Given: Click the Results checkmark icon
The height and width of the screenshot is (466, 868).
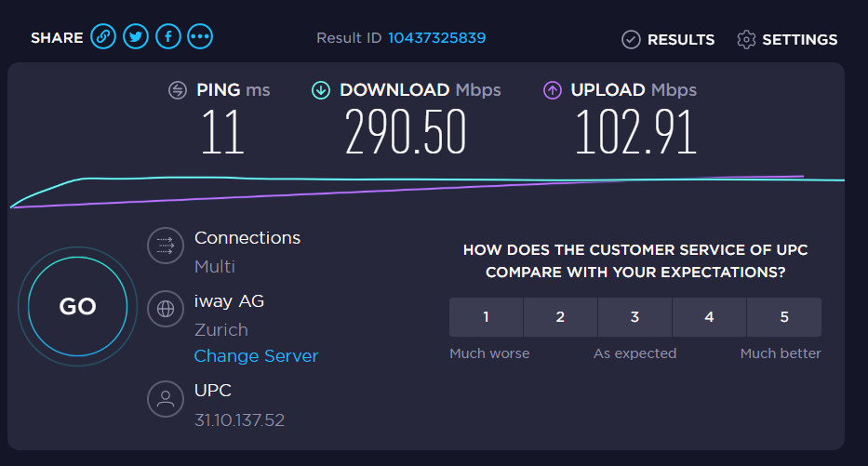Looking at the screenshot, I should (x=631, y=39).
